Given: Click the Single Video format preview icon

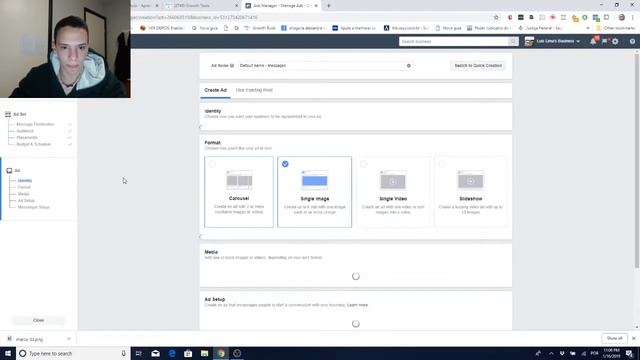Looking at the screenshot, I should [393, 180].
